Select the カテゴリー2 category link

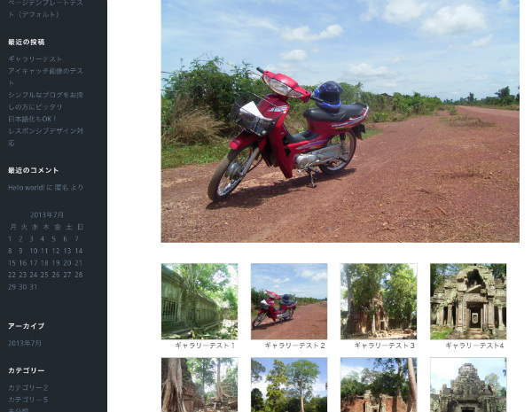tap(28, 388)
